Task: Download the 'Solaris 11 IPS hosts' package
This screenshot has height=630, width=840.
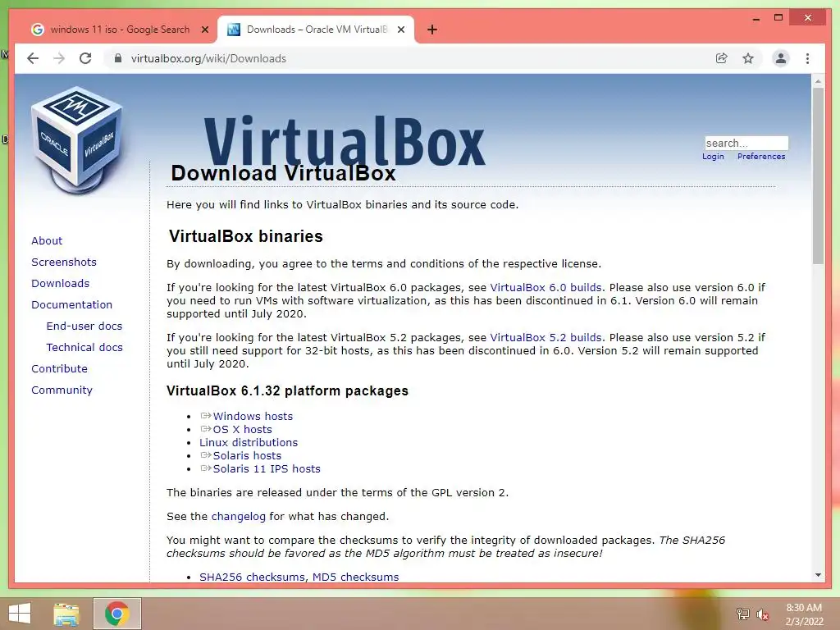Action: point(267,468)
